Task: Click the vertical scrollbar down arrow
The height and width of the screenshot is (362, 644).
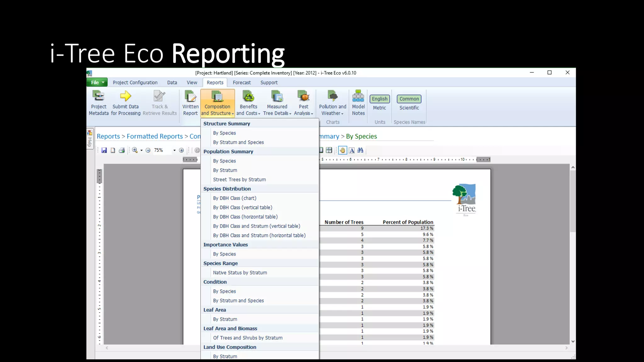Action: click(573, 342)
